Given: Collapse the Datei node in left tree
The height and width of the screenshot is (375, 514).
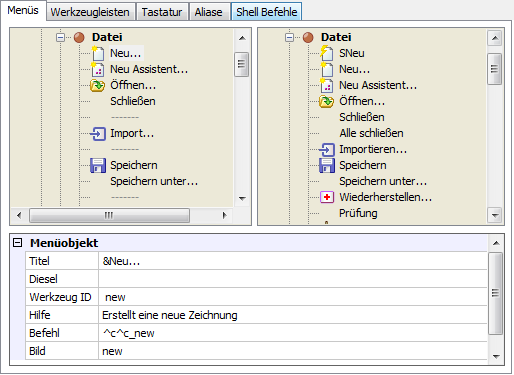Looking at the screenshot, I should click(60, 37).
